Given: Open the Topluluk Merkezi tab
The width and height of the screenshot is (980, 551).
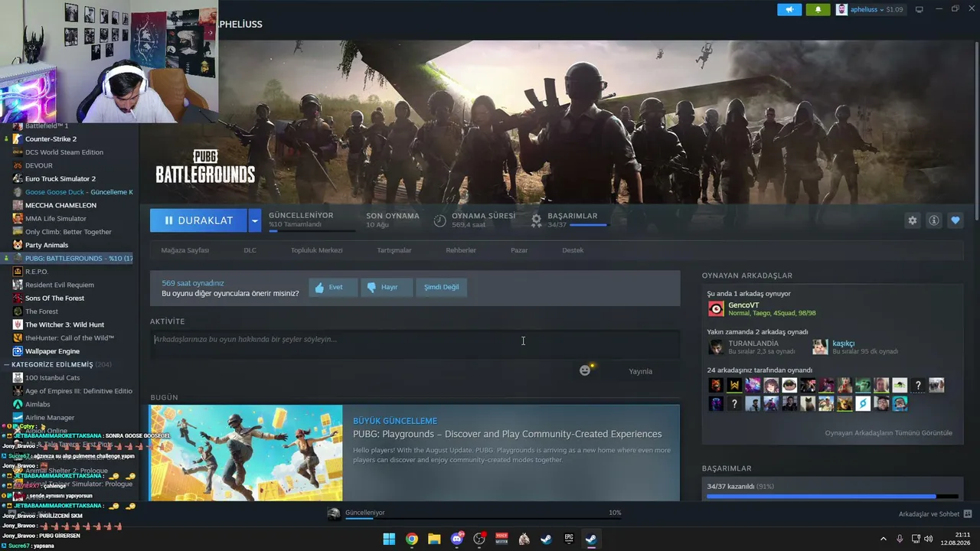Looking at the screenshot, I should pyautogui.click(x=316, y=250).
